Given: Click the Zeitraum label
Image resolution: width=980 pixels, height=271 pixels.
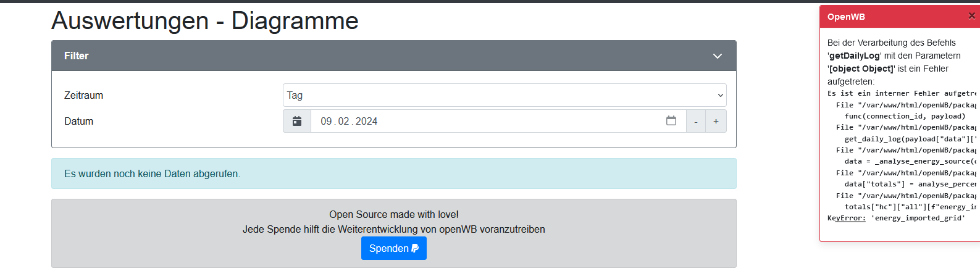Looking at the screenshot, I should (x=83, y=96).
